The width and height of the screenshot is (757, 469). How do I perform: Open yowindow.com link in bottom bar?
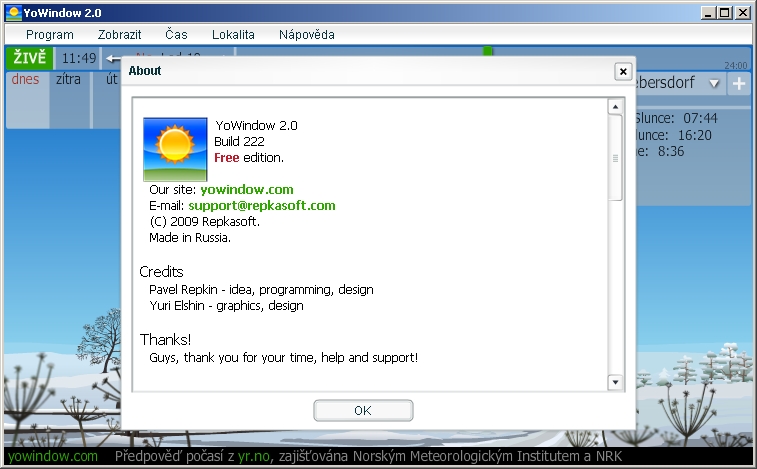click(53, 456)
